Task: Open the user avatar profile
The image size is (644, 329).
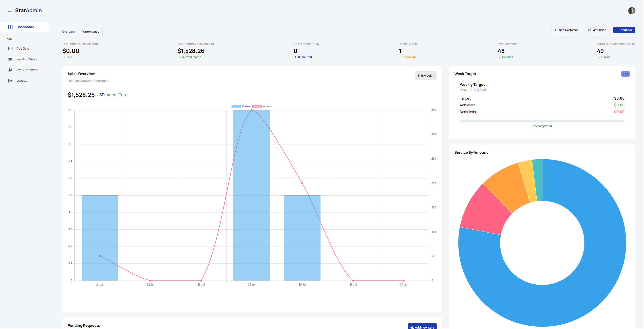Action: click(x=632, y=11)
